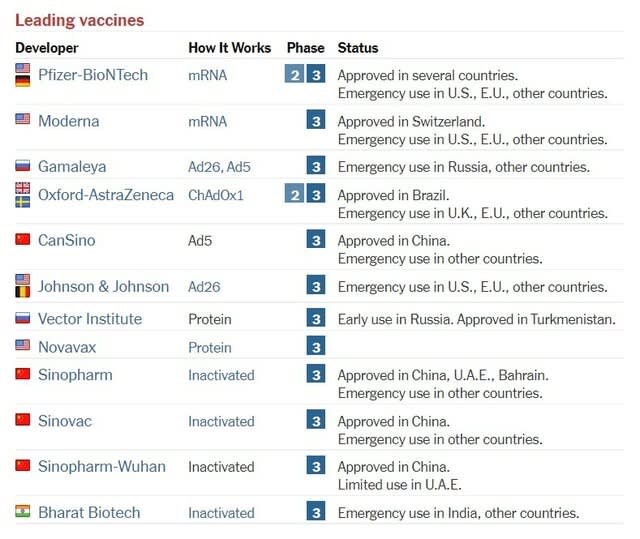640x539 pixels.
Task: Click the Russian flag beside Vector Institute
Action: [x=23, y=318]
